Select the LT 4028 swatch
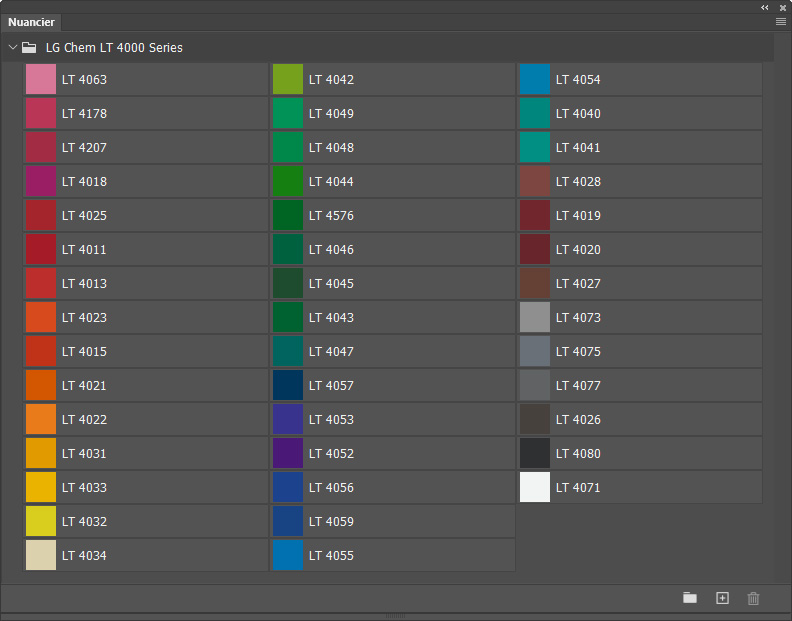The width and height of the screenshot is (792, 621). tap(535, 181)
